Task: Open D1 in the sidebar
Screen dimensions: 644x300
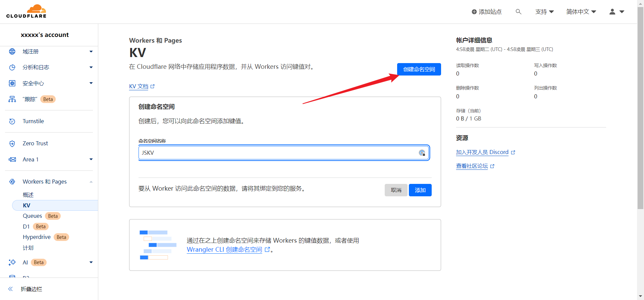Action: point(26,227)
